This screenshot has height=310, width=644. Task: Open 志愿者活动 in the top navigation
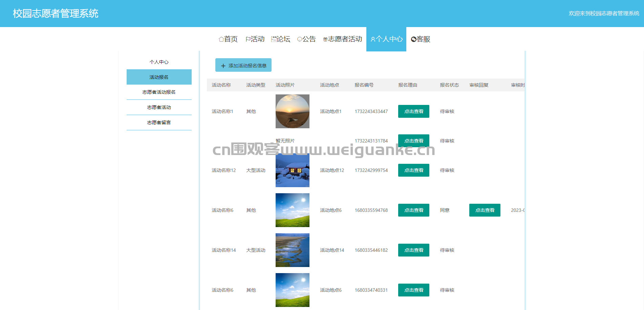tap(343, 39)
